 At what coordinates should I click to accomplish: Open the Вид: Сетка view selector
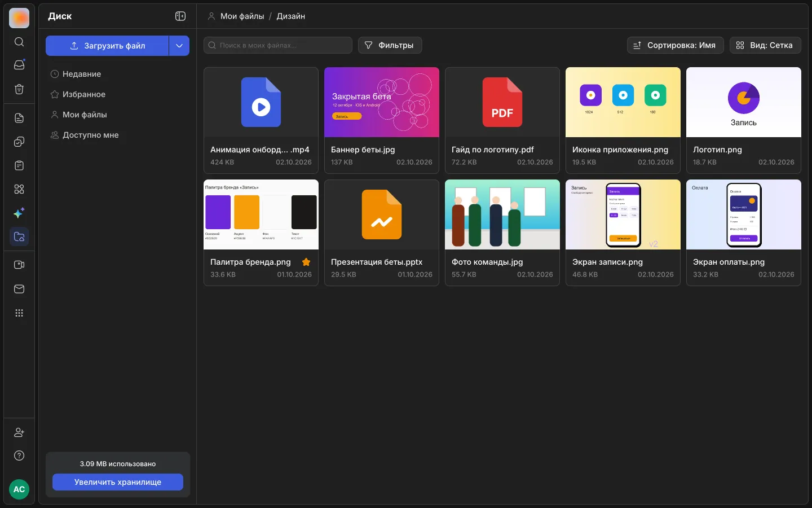coord(765,45)
